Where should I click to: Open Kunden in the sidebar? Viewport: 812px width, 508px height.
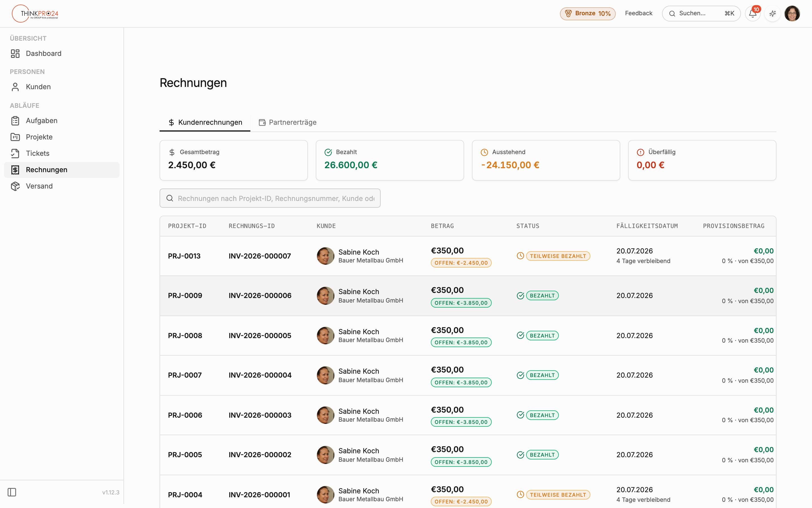(62, 87)
